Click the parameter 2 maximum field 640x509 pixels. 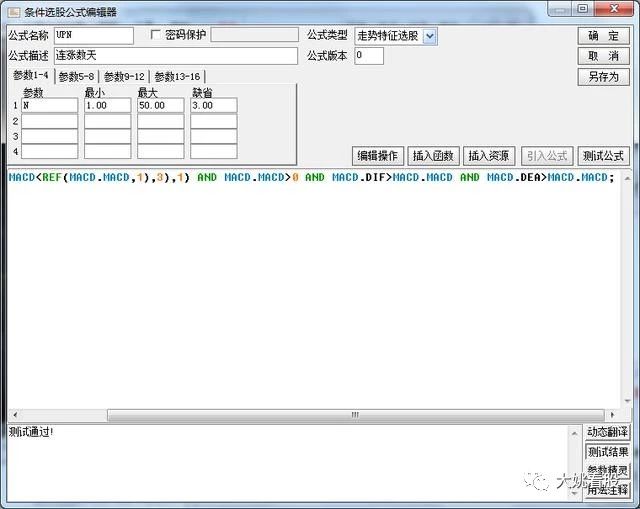click(161, 121)
